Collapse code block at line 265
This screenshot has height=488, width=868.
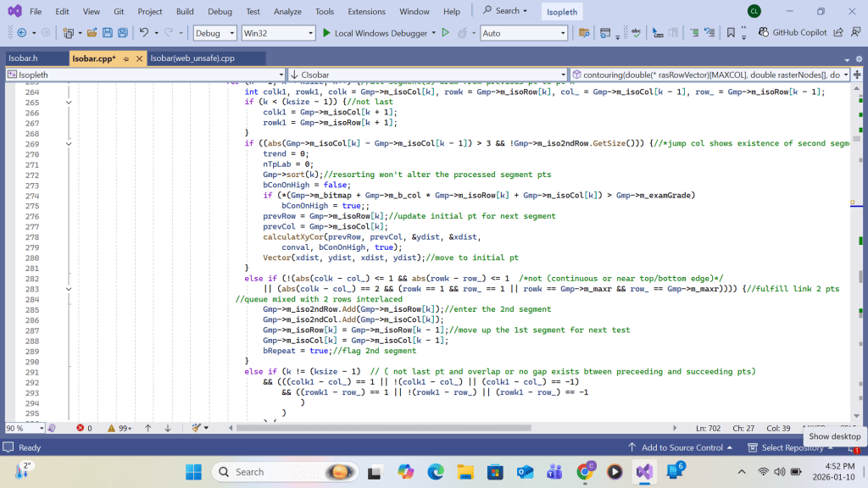click(69, 103)
